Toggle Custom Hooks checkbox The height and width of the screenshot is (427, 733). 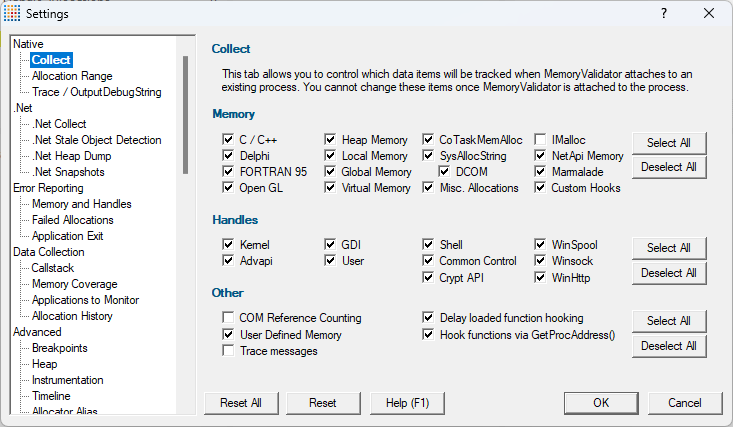(x=540, y=188)
